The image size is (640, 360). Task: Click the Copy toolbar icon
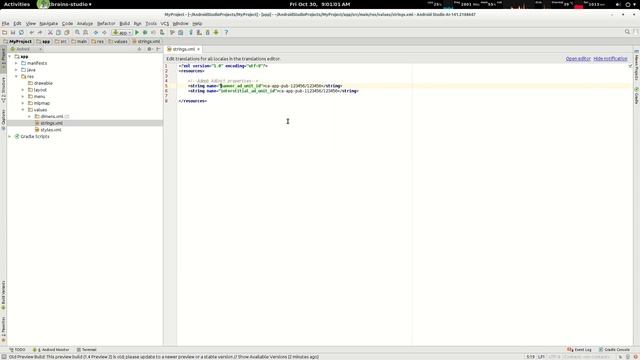pos(58,32)
